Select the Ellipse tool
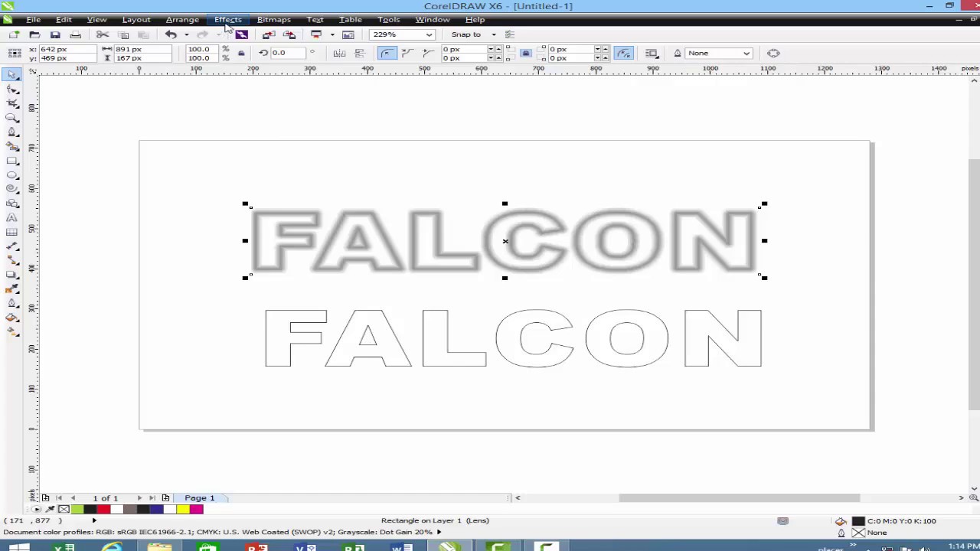Image resolution: width=980 pixels, height=551 pixels. (12, 175)
